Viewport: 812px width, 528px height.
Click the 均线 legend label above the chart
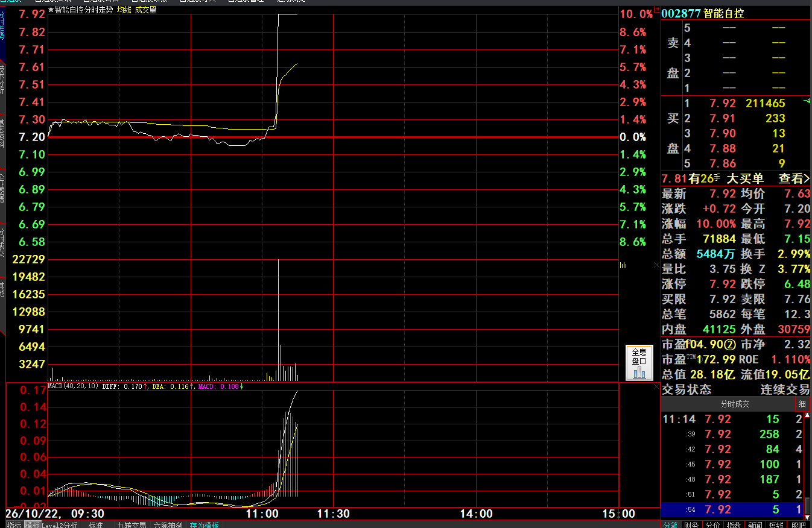click(124, 10)
